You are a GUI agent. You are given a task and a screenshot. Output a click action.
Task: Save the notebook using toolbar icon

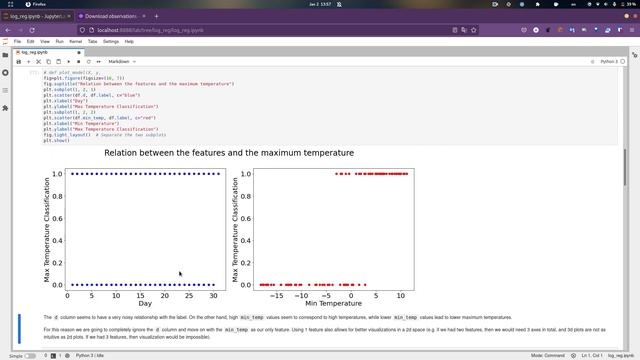pos(18,62)
